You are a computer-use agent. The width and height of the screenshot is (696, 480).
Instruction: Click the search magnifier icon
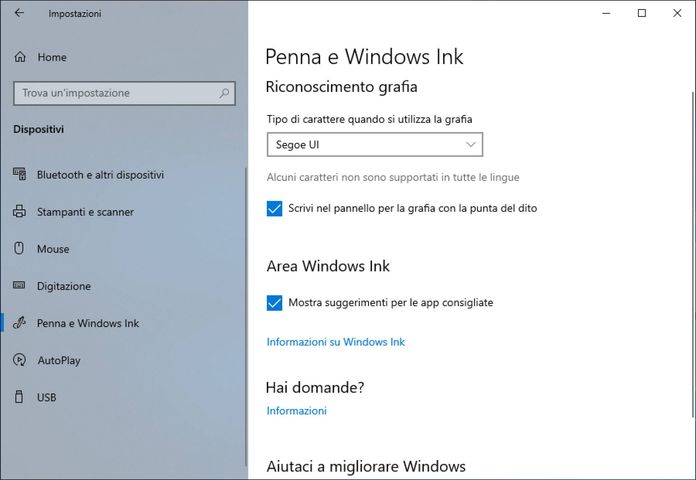(225, 93)
